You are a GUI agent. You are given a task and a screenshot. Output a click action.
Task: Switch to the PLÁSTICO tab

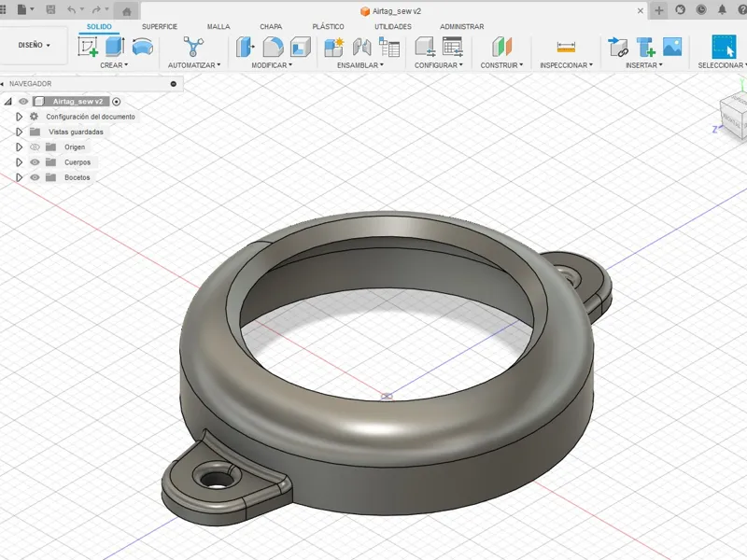tap(329, 27)
